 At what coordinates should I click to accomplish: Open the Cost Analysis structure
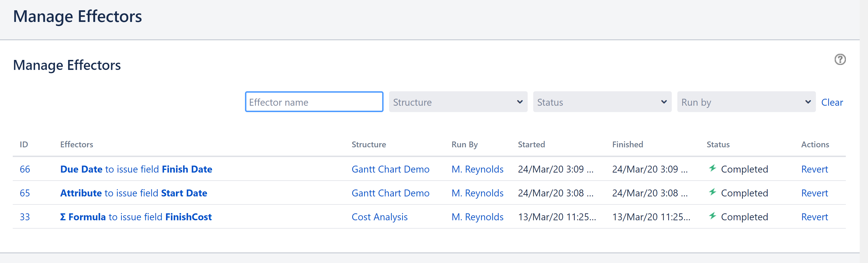point(379,217)
